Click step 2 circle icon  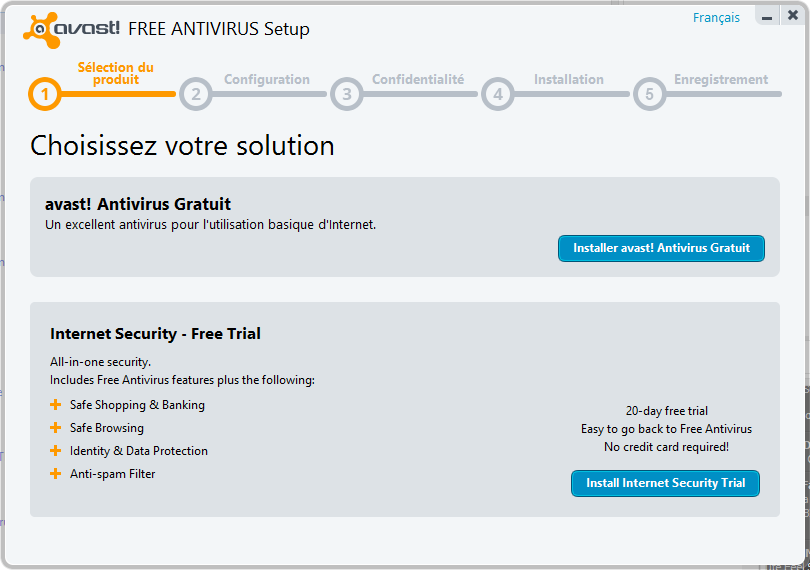[x=196, y=95]
